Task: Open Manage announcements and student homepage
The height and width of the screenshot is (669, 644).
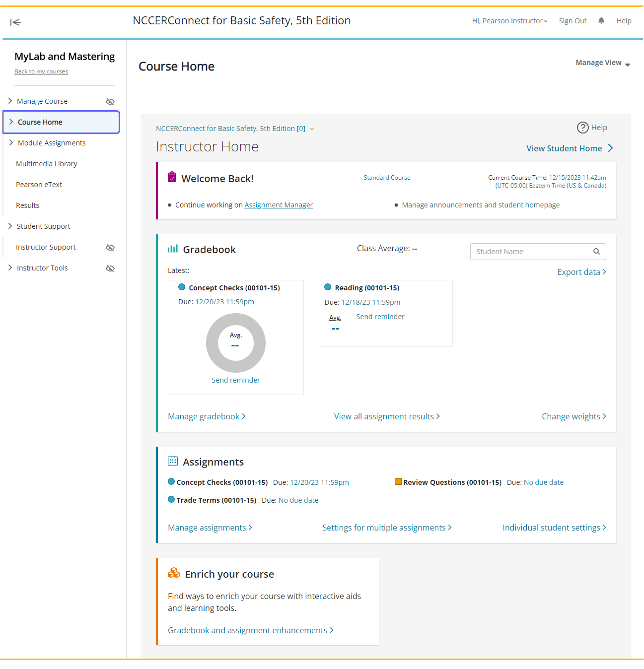Action: point(481,205)
